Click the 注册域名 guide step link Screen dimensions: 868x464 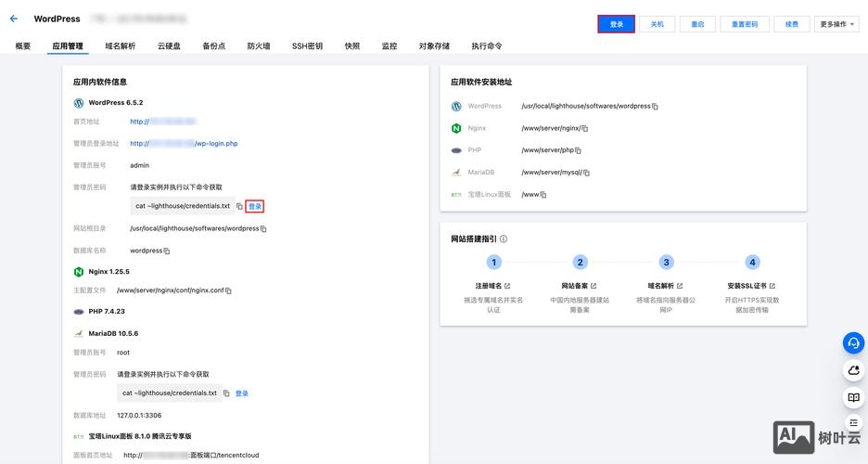click(x=488, y=286)
